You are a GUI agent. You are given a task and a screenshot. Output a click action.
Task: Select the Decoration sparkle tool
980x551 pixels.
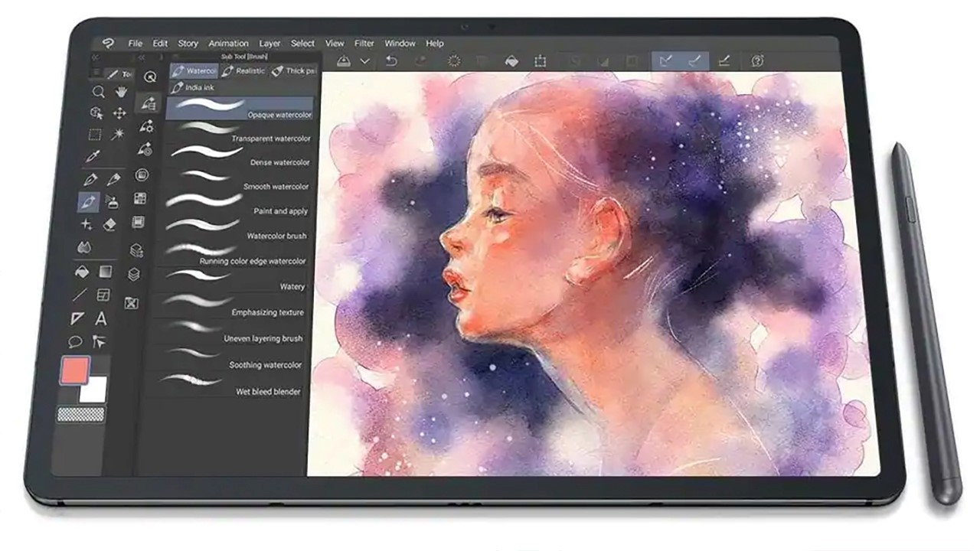[87, 224]
